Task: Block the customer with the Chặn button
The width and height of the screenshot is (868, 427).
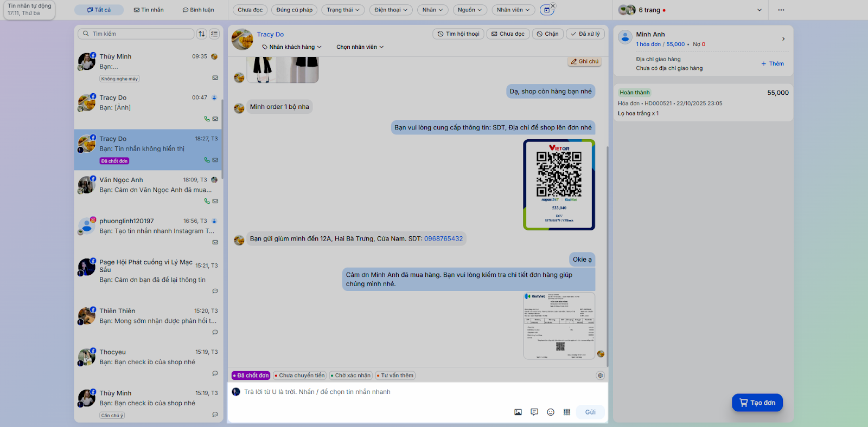Action: 548,34
